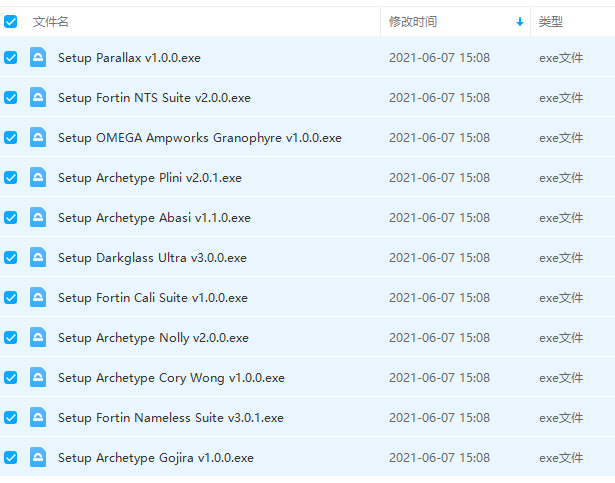Select file name Setup Archetype Abasi v1.1.0.exe

click(154, 218)
